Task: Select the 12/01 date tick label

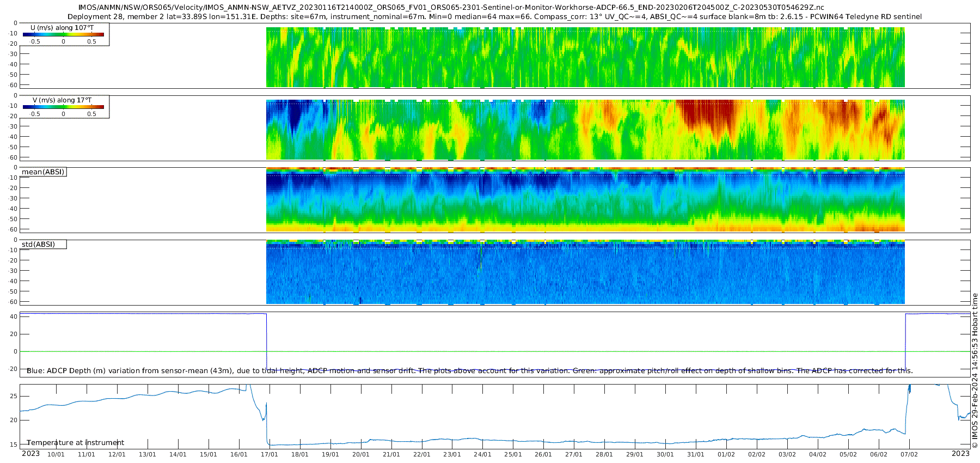Action: (x=117, y=455)
